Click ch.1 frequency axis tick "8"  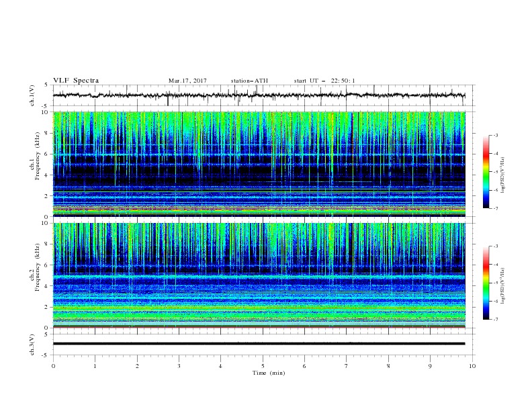coord(46,133)
